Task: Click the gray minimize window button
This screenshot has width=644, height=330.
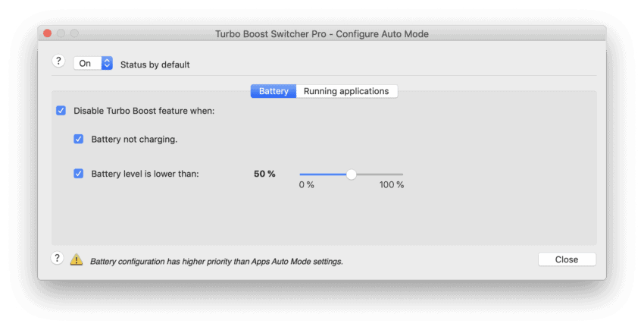Action: point(61,33)
